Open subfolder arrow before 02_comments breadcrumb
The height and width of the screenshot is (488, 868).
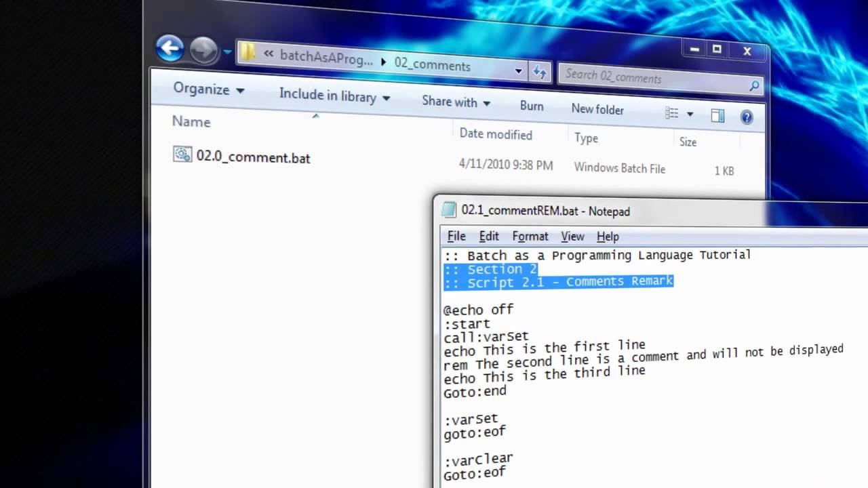[x=383, y=62]
